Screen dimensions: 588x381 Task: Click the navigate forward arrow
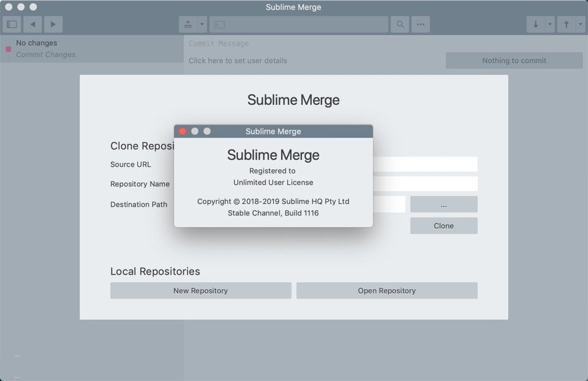(x=53, y=25)
